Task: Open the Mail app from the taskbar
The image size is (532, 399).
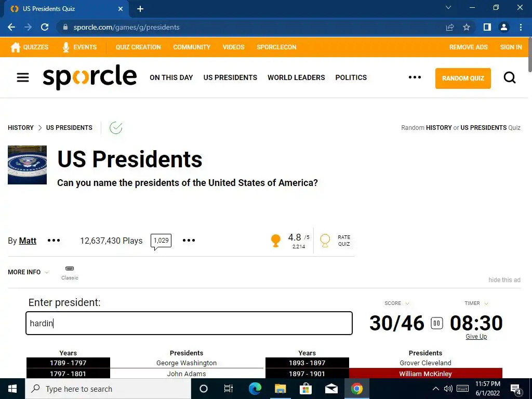Action: click(331, 389)
